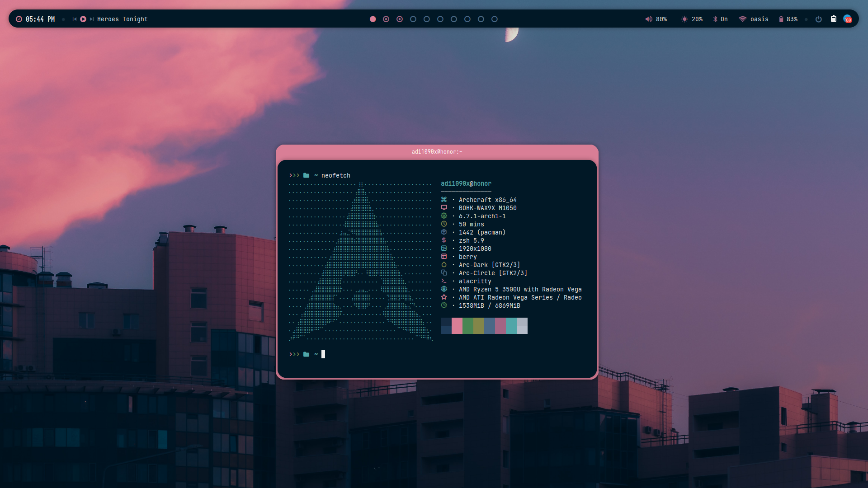
Task: Open tray app with 69 badge
Action: click(848, 19)
